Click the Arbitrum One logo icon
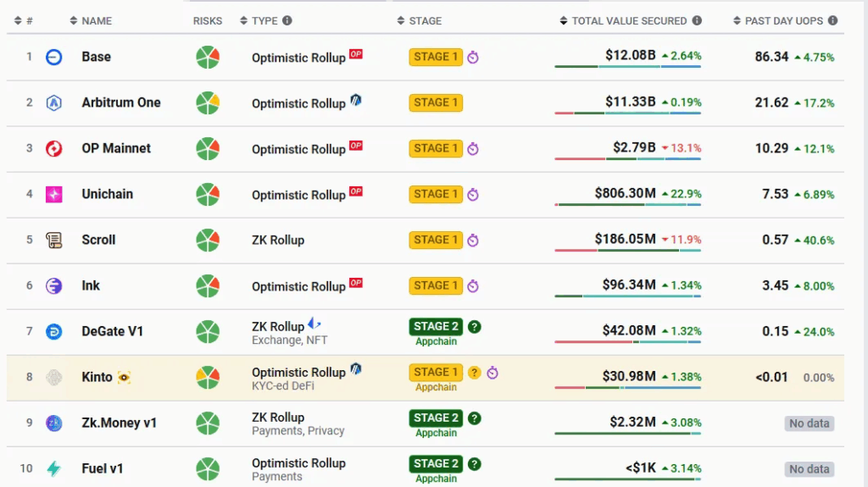The height and width of the screenshot is (487, 868). coord(54,102)
